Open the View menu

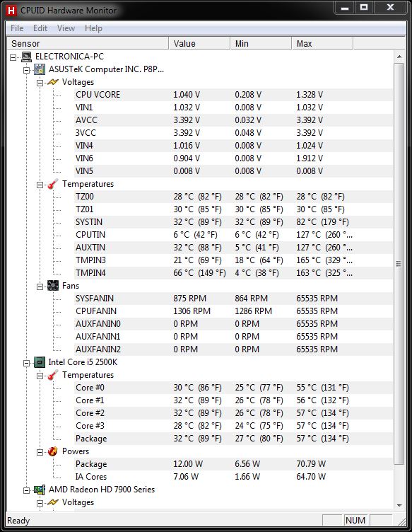(x=66, y=28)
